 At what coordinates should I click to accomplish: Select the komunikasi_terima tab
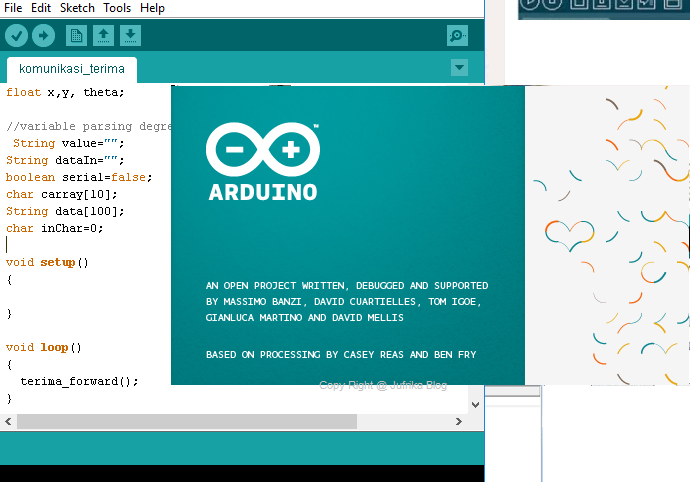point(72,70)
